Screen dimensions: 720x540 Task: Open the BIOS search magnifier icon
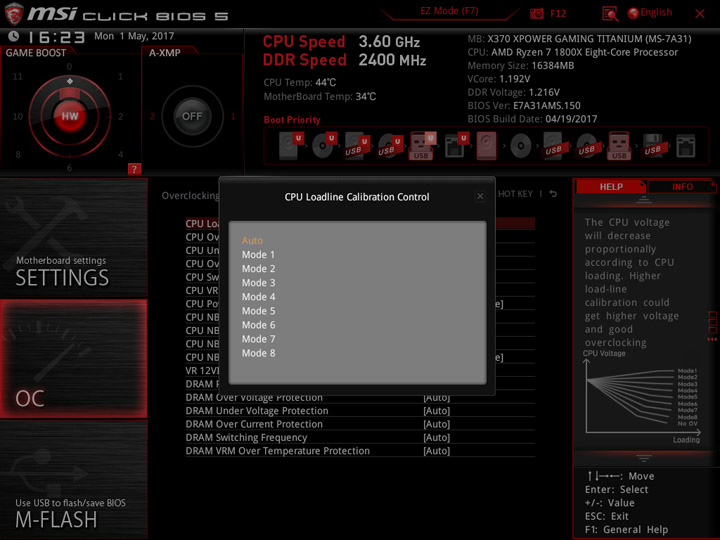pyautogui.click(x=610, y=14)
